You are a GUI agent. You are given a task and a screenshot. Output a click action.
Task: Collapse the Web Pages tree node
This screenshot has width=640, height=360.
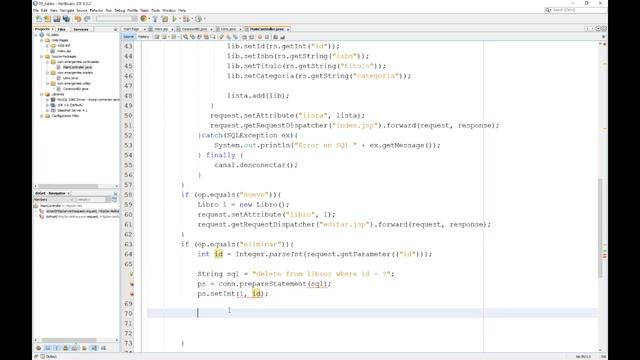coord(42,40)
